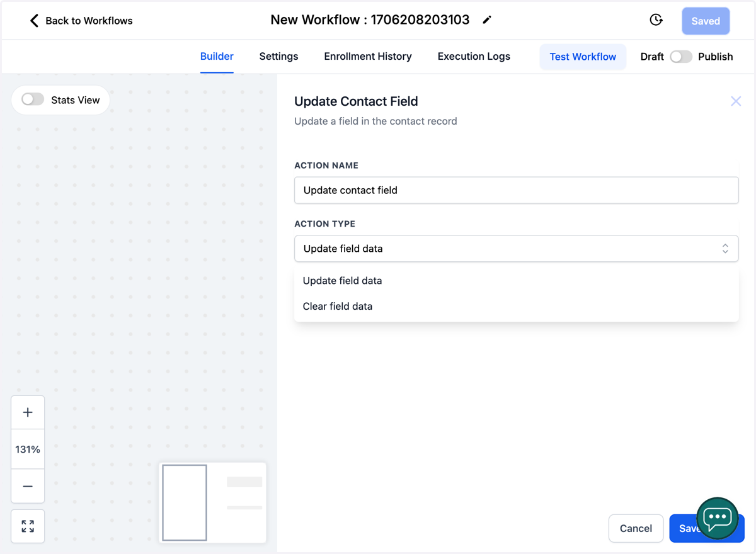This screenshot has width=756, height=554.
Task: Click the 131% zoom level indicator
Action: (28, 449)
